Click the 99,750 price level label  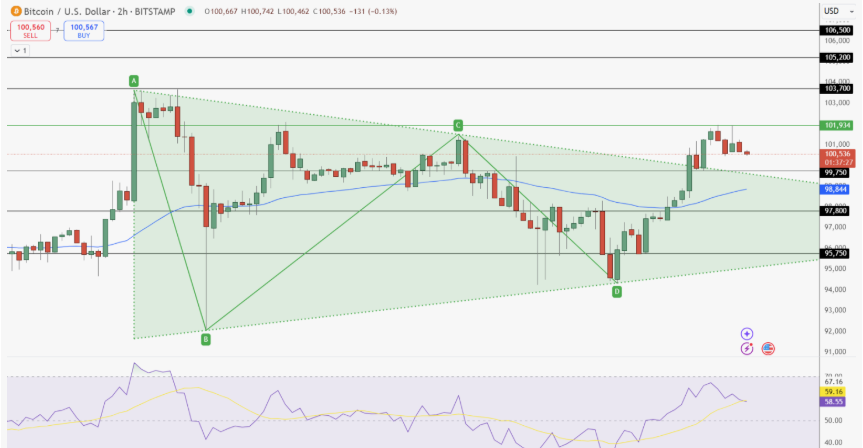(835, 173)
